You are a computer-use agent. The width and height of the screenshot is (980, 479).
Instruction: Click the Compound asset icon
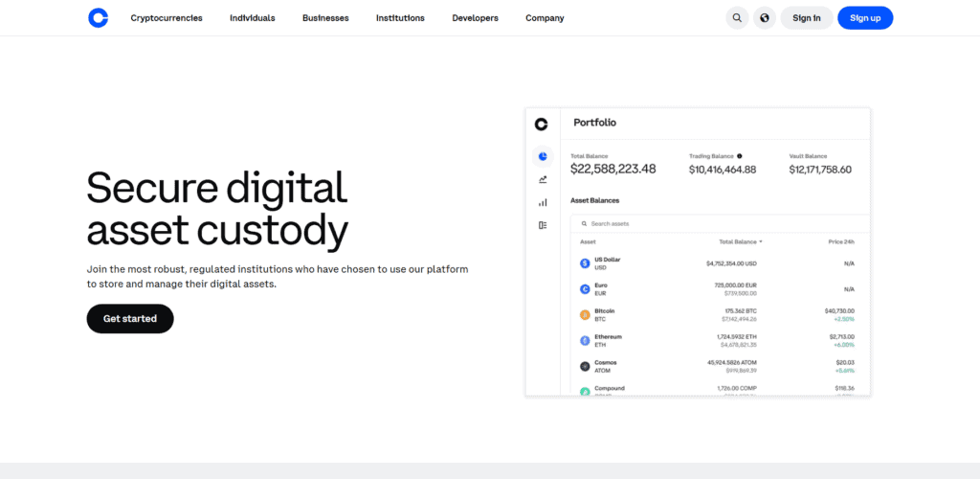[x=585, y=392]
